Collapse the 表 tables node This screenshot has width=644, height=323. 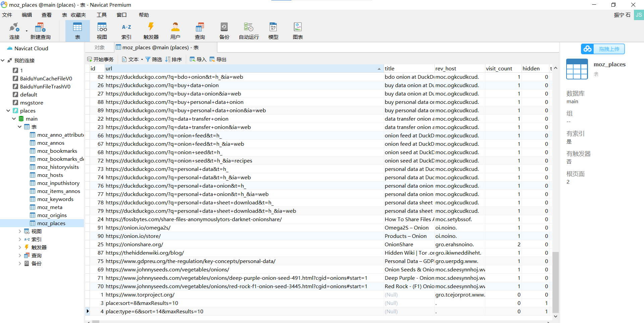click(x=20, y=127)
